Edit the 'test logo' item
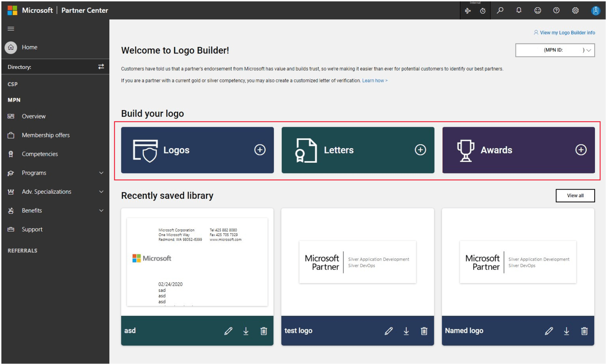The width and height of the screenshot is (606, 364). tap(389, 331)
